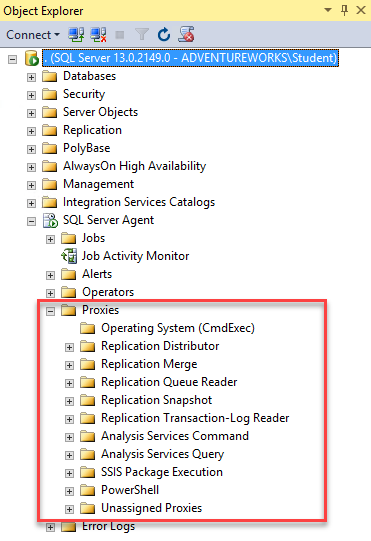The width and height of the screenshot is (371, 541).
Task: Open the Job Activity Monitor icon
Action: pyautogui.click(x=69, y=256)
